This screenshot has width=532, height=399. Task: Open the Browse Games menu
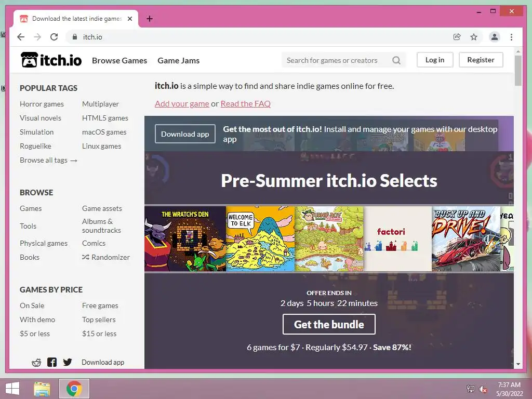coord(119,60)
